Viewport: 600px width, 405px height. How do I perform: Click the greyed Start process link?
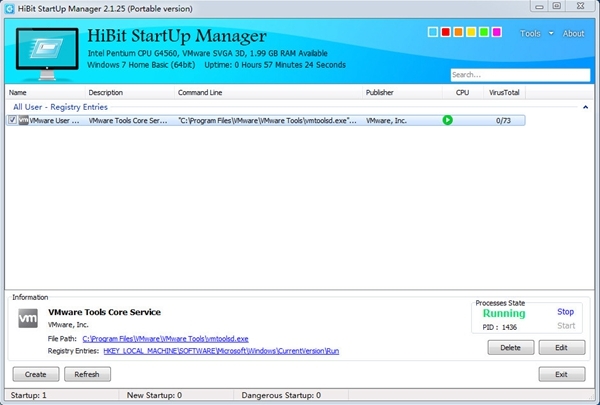566,326
